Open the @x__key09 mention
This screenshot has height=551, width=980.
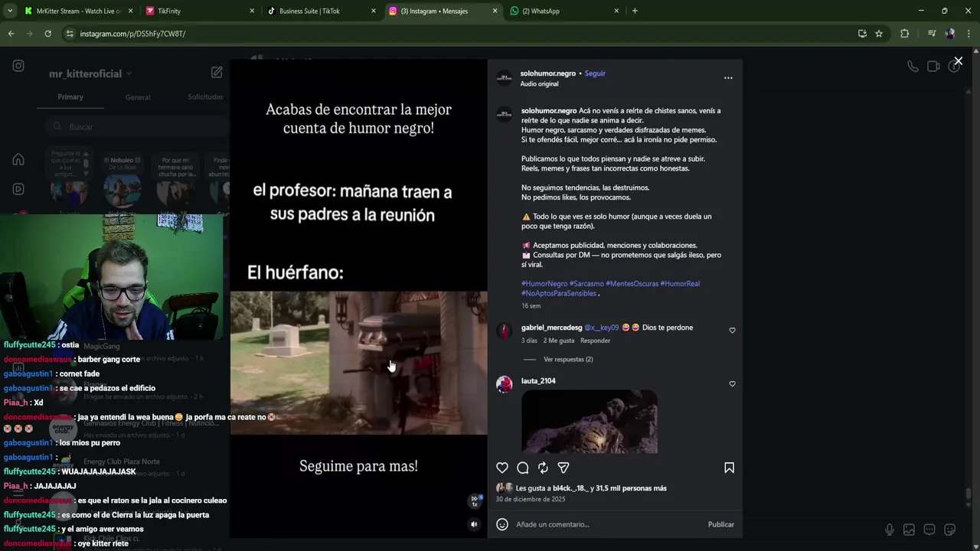click(601, 328)
